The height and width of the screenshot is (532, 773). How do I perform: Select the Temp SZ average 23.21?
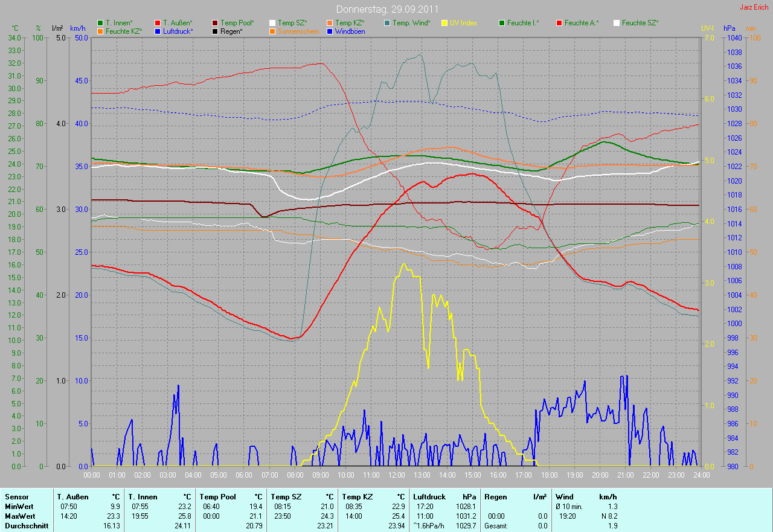pyautogui.click(x=325, y=526)
